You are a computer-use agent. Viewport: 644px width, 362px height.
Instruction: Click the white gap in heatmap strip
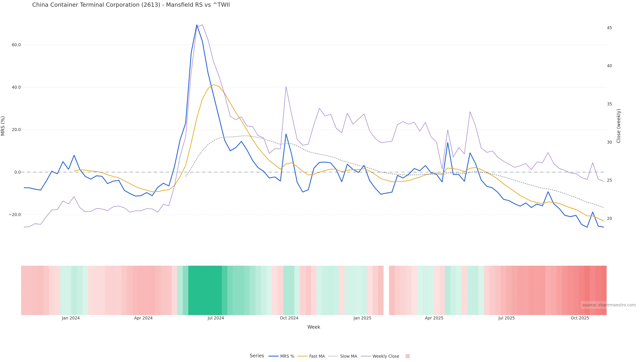[x=386, y=290]
